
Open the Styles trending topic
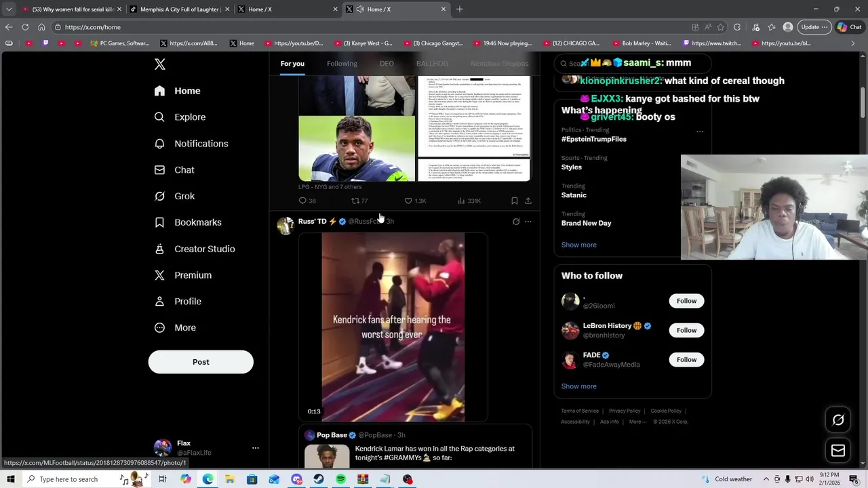(572, 167)
